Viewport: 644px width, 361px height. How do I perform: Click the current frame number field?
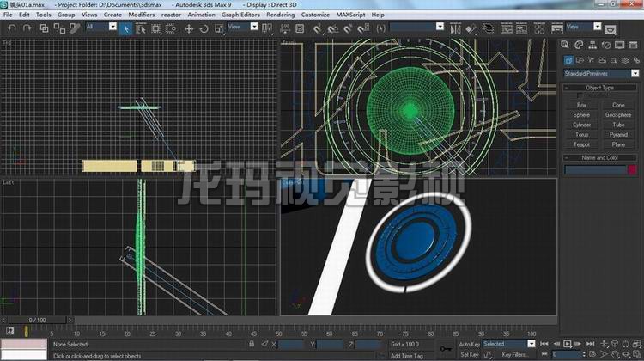click(566, 354)
